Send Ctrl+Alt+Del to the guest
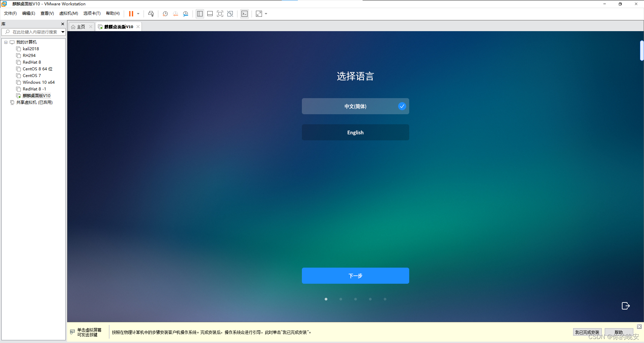Screen dimensions: 644x343 point(151,14)
